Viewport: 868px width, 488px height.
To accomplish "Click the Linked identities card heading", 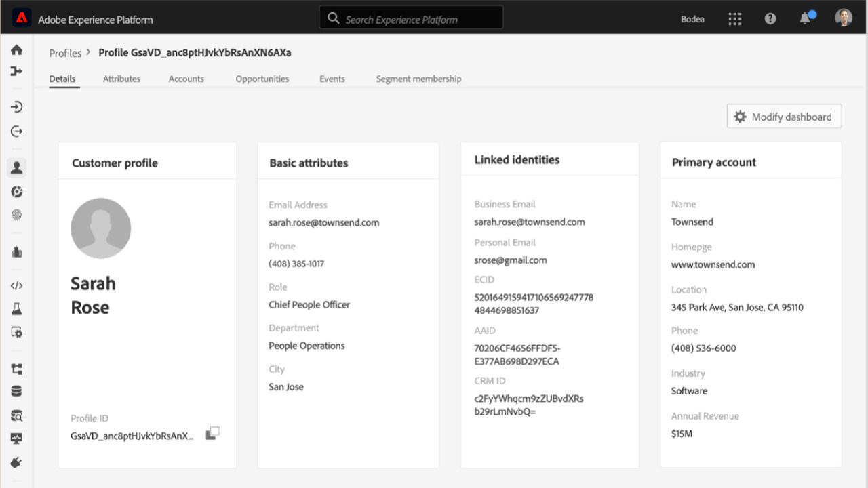I will 517,160.
